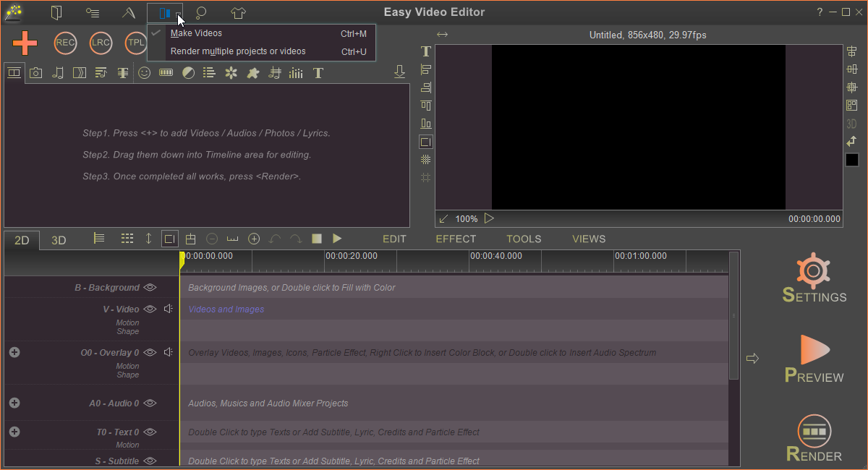Expand Overlay 0 track with plus button

(14, 352)
